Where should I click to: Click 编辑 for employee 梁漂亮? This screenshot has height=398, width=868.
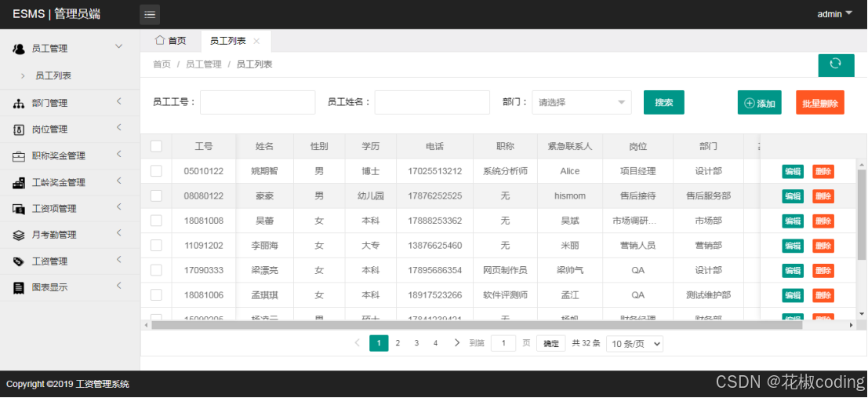[x=793, y=271]
